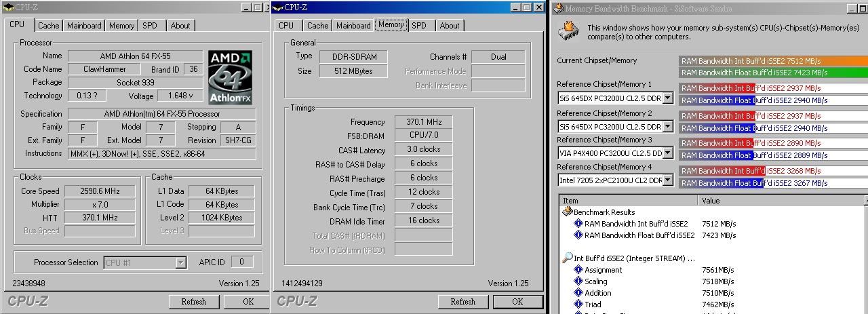This screenshot has height=314, width=868.
Task: Click the Triad value 7462MB/s
Action: (718, 305)
